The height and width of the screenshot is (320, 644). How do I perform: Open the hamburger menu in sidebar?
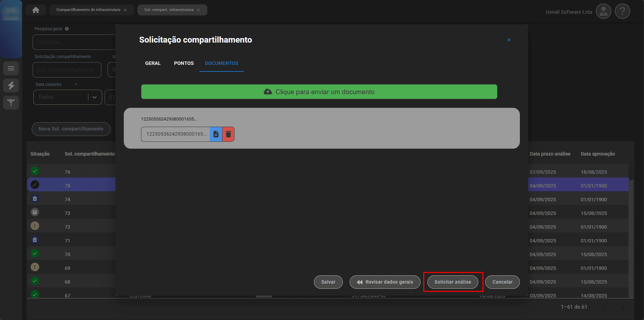(x=11, y=68)
